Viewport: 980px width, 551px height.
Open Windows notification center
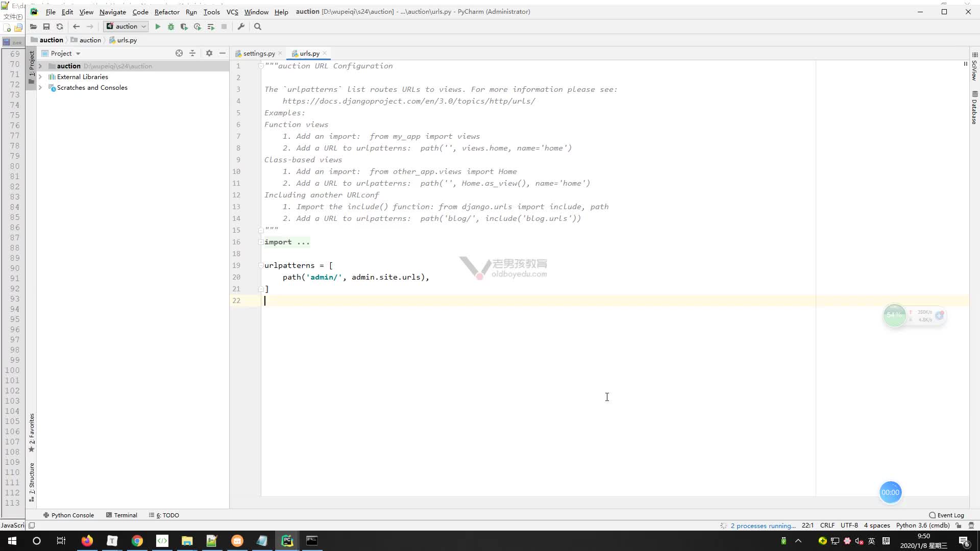pos(964,541)
